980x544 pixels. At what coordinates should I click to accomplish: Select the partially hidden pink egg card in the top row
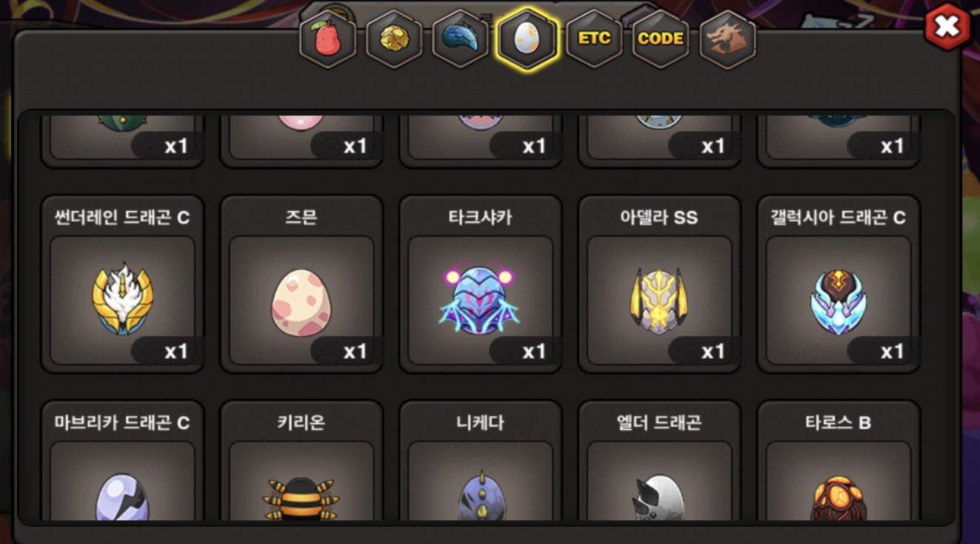301,141
